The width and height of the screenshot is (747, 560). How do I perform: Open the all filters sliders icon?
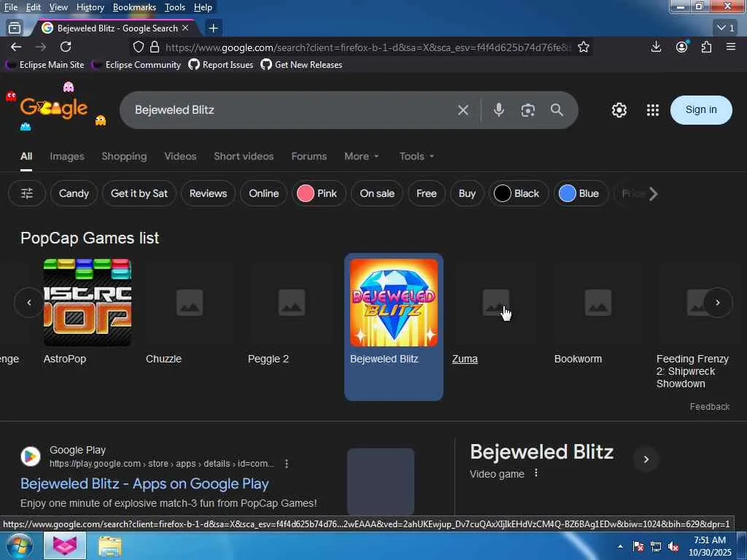point(27,193)
